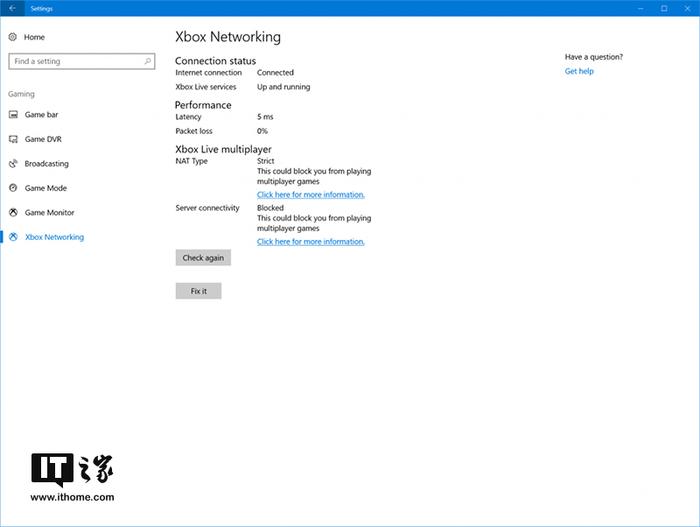Click the Gaming category label
This screenshot has height=527, width=700.
tap(21, 94)
